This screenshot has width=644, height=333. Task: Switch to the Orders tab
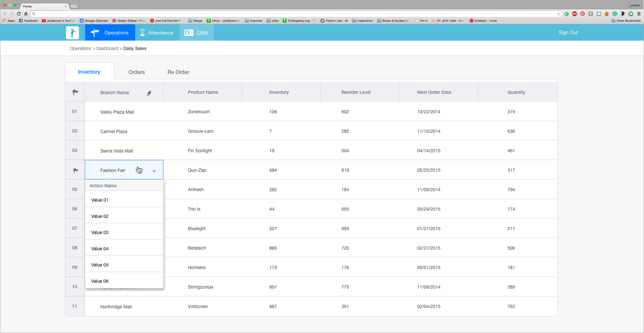(x=137, y=72)
